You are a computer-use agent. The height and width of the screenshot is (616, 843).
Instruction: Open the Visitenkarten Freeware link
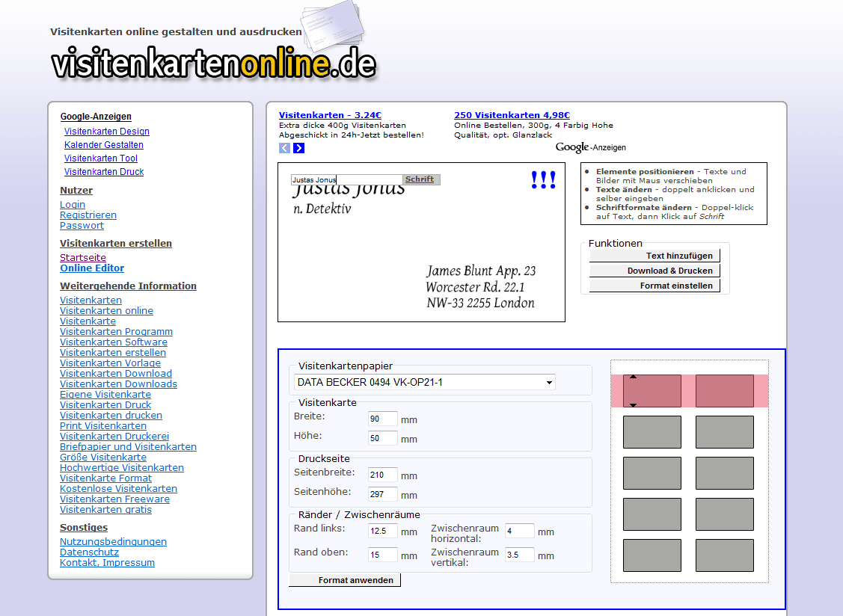(114, 499)
